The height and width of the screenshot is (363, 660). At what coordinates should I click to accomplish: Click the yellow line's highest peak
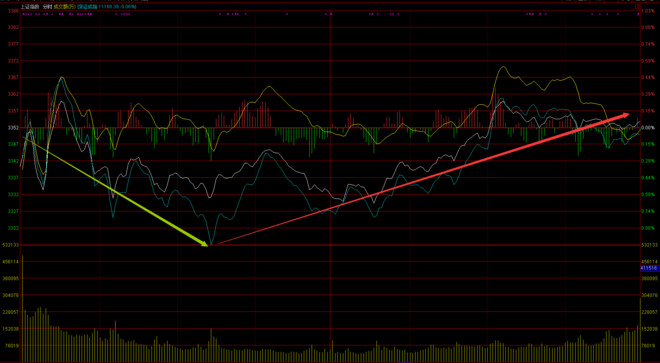point(503,67)
